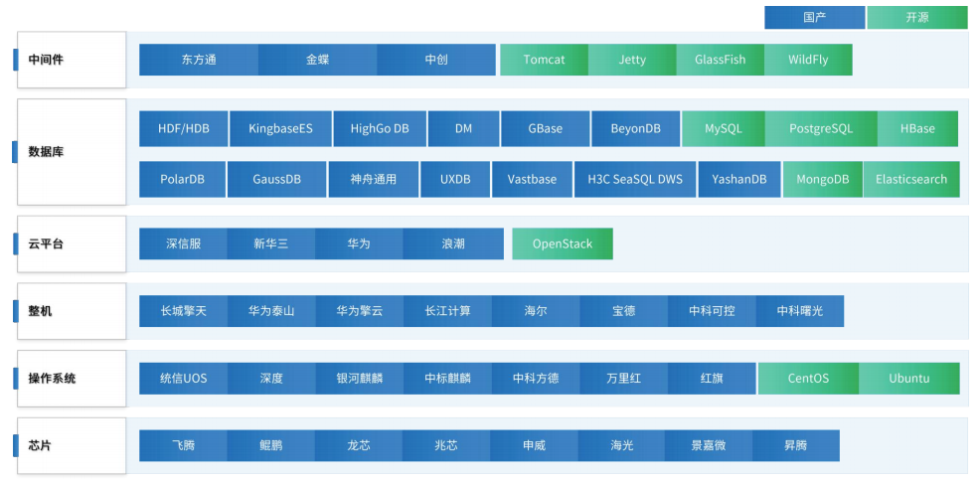The width and height of the screenshot is (980, 483).
Task: Click the PolarDB tile
Action: 183,179
